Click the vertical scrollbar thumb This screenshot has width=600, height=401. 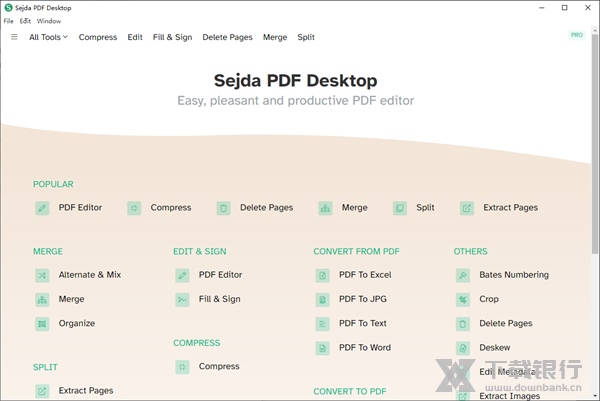click(x=595, y=143)
